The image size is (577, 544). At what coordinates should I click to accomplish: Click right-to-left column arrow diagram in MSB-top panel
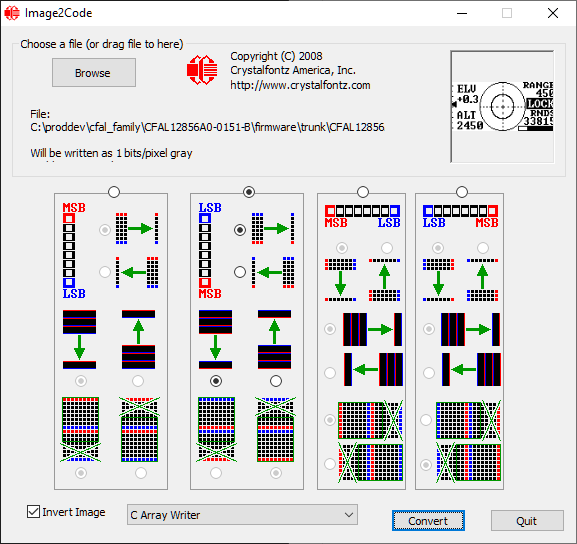[x=137, y=272]
